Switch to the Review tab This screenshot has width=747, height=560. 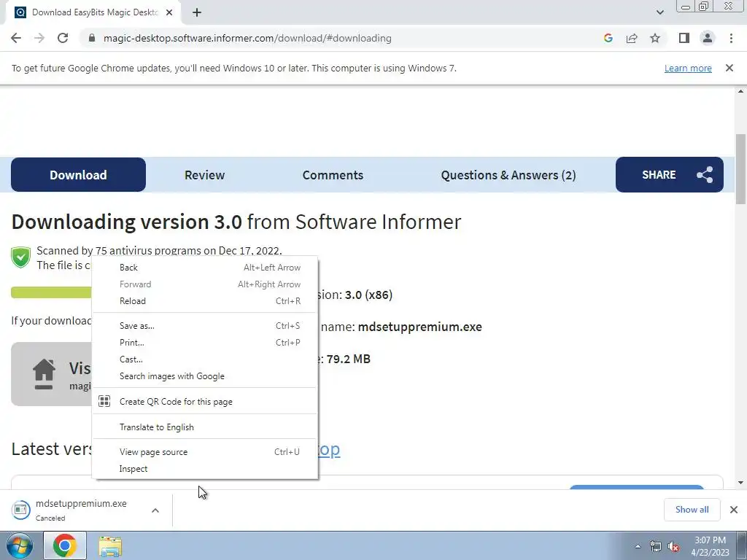[204, 175]
